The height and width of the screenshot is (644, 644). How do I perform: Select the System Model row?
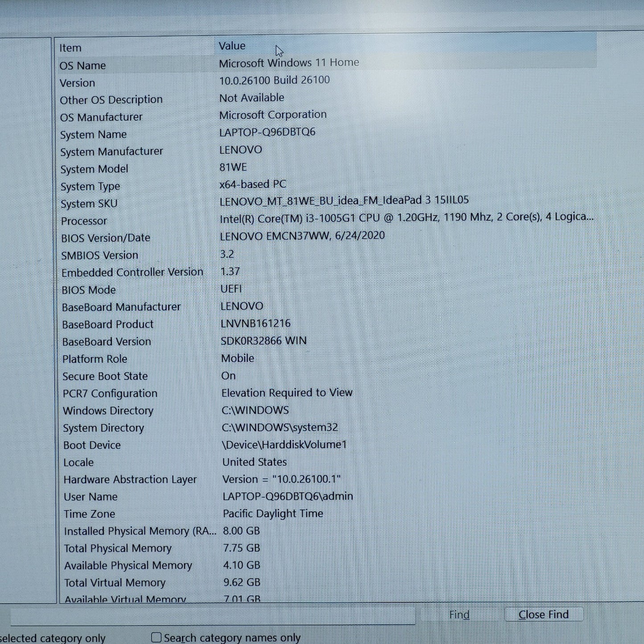tap(327, 168)
